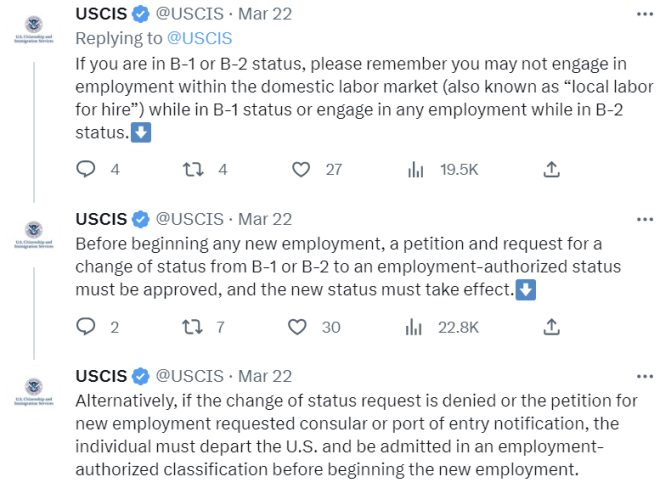View analytics showing 19.5K views
The image size is (660, 488).
click(415, 170)
